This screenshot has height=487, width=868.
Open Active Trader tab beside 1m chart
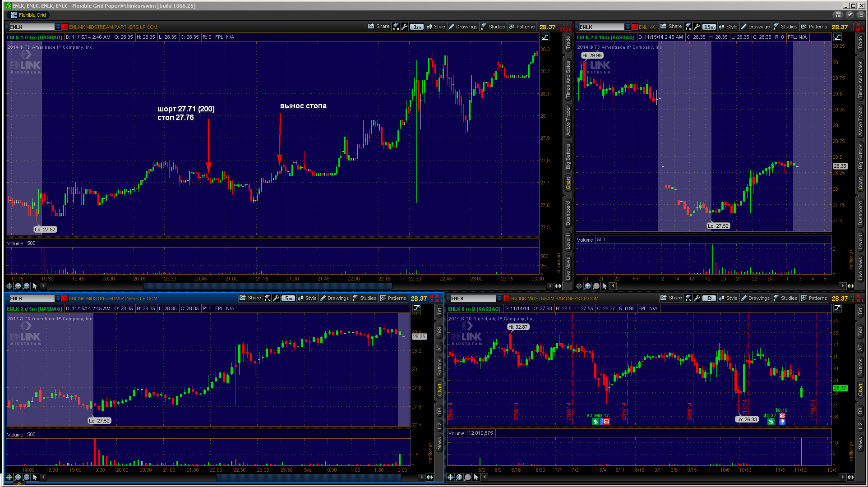coord(568,121)
